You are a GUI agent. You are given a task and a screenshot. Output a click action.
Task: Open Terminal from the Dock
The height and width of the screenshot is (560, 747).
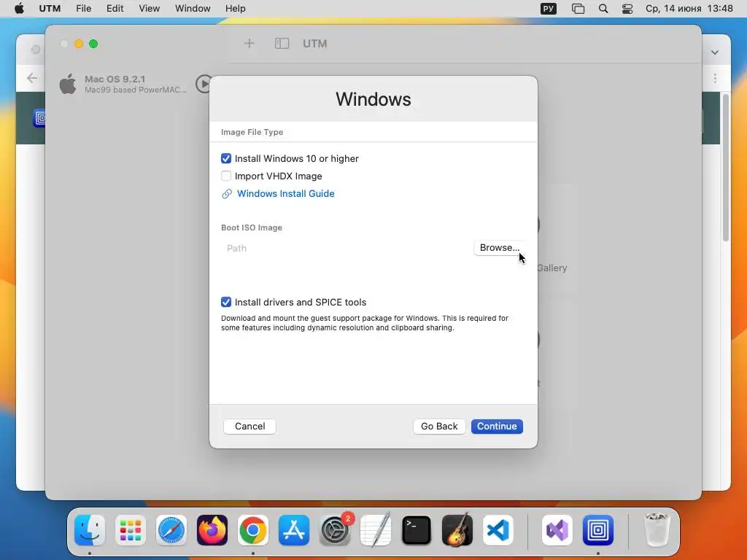tap(417, 530)
